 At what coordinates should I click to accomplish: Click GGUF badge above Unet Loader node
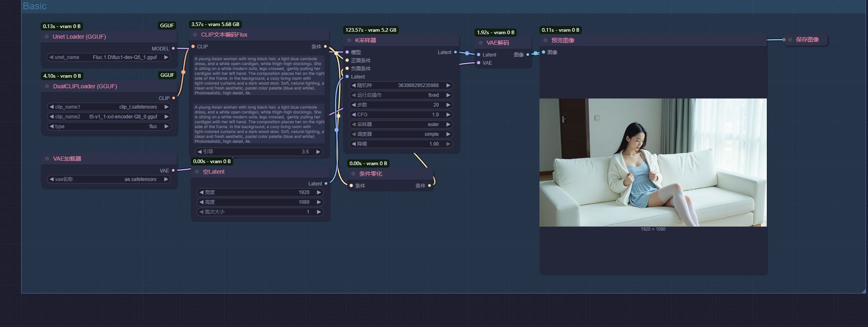click(x=167, y=26)
